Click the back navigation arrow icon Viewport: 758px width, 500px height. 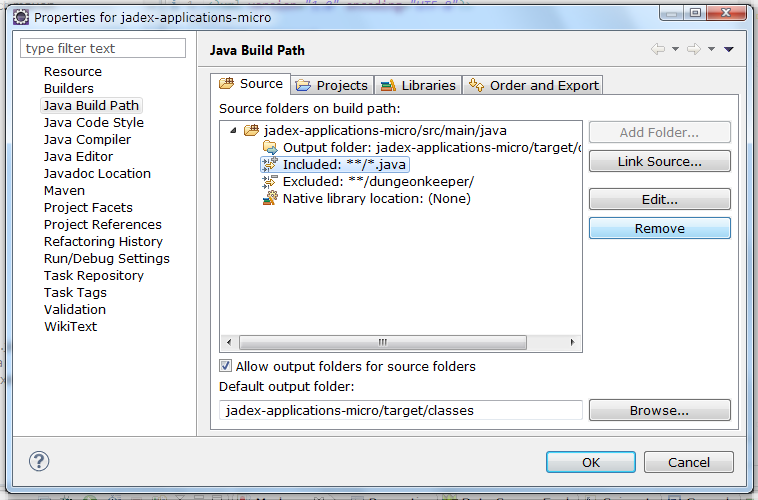click(x=657, y=49)
